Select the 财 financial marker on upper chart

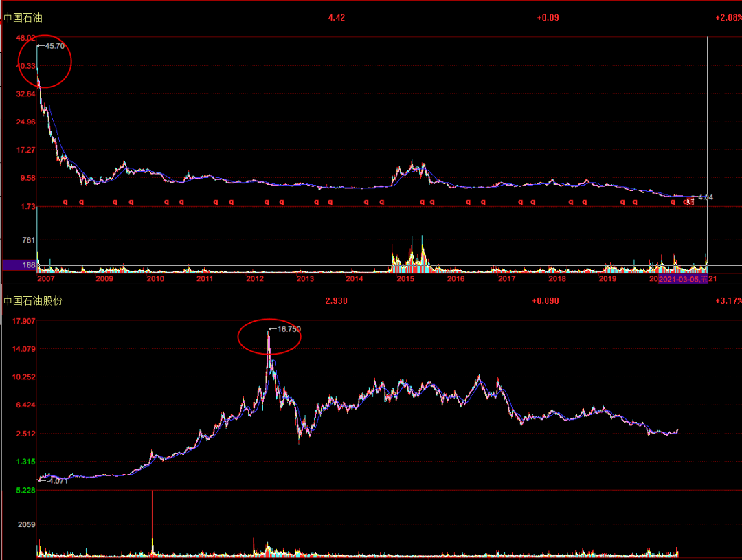pyautogui.click(x=690, y=202)
